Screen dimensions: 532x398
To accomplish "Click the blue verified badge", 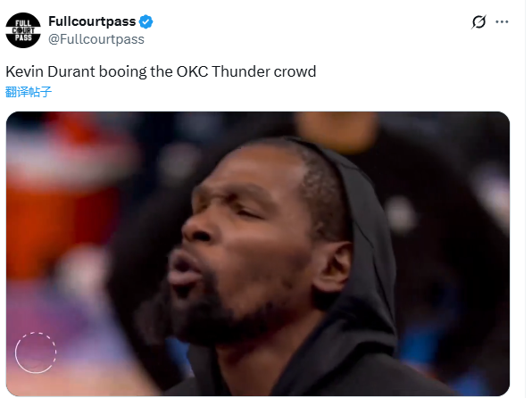I will [x=145, y=21].
